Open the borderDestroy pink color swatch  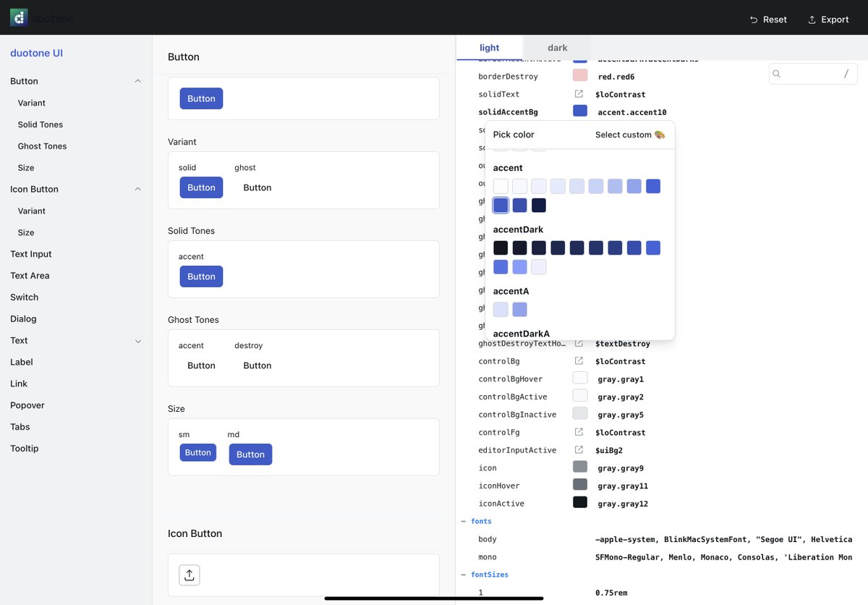(580, 75)
